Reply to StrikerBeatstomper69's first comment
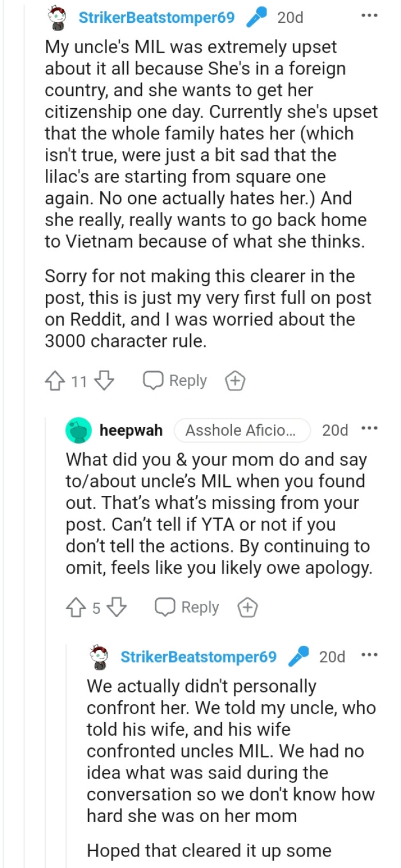 click(175, 381)
